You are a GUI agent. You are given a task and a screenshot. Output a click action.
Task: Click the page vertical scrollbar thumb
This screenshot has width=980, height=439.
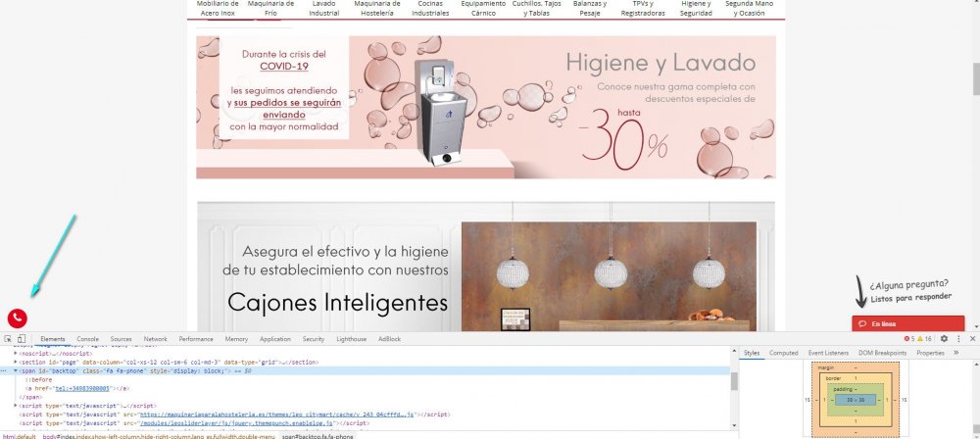976,79
